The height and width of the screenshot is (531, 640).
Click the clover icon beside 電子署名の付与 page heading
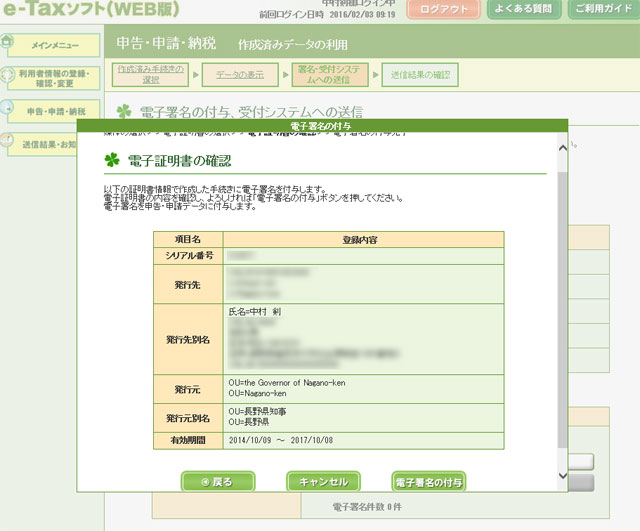[124, 112]
